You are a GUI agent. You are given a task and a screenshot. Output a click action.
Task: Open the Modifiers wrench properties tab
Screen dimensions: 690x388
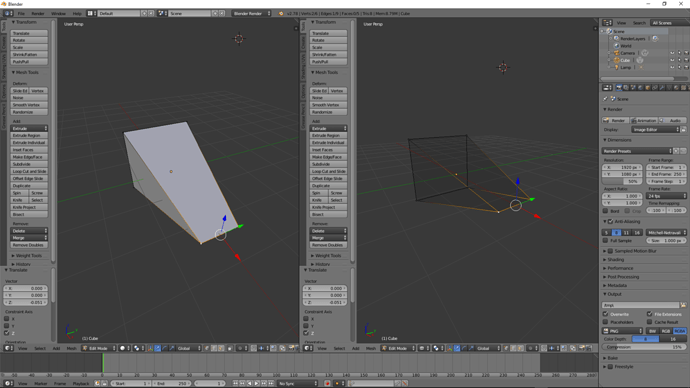pyautogui.click(x=662, y=88)
